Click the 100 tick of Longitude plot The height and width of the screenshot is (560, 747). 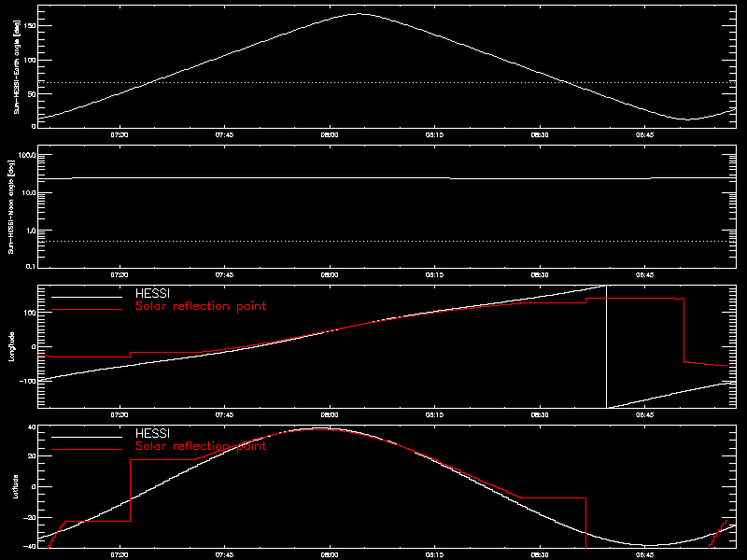point(30,313)
